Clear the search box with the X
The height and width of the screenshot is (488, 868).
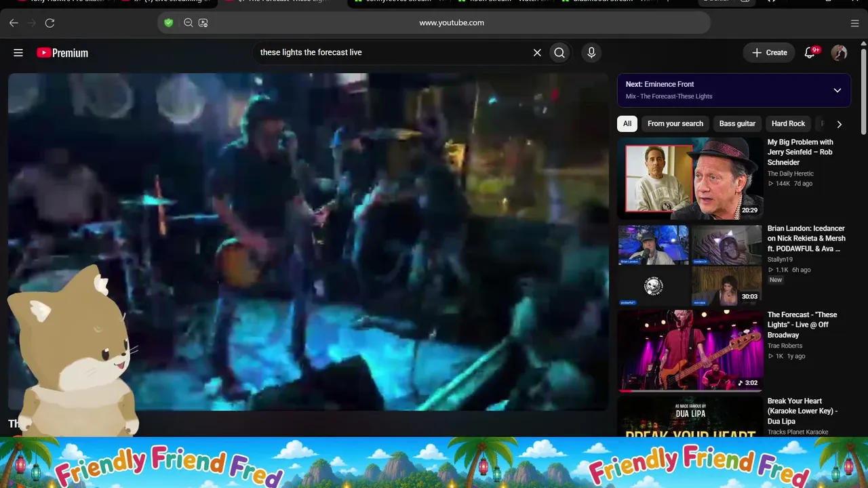point(537,53)
